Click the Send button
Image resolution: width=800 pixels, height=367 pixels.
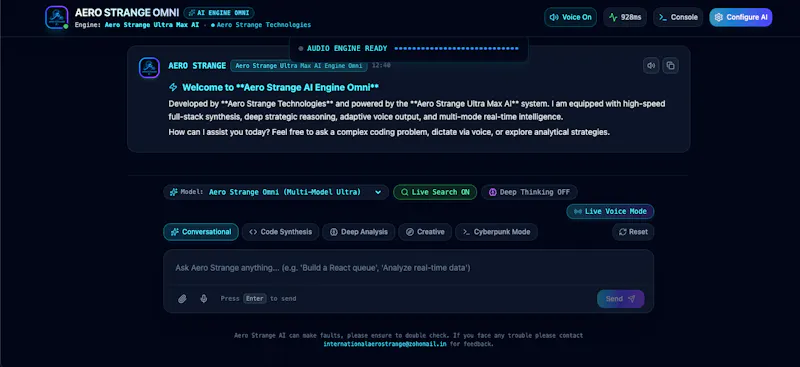click(620, 299)
